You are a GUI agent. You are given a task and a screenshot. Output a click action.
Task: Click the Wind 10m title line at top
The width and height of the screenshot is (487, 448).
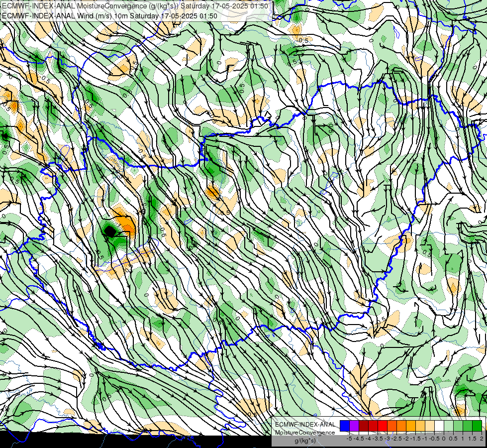tap(109, 16)
